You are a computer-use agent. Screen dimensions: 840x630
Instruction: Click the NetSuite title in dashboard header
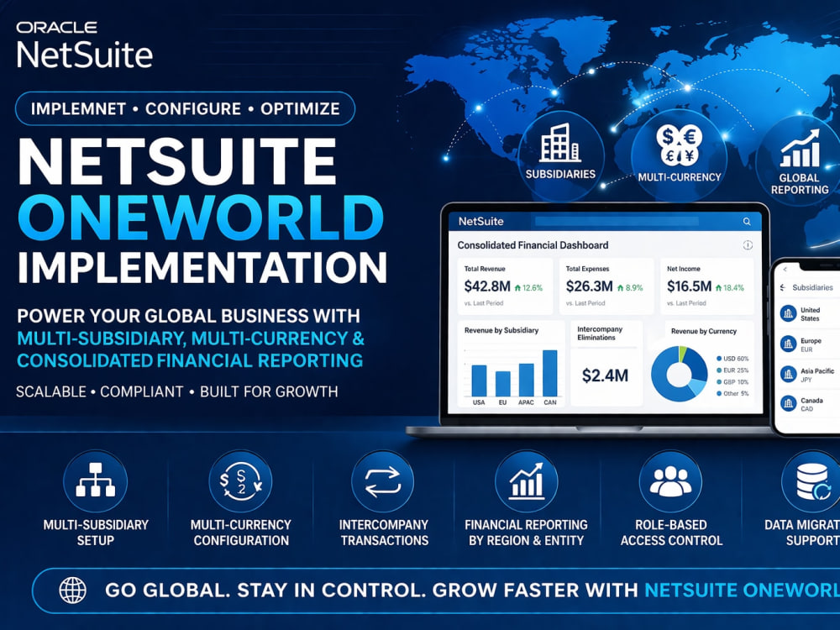coord(480,221)
